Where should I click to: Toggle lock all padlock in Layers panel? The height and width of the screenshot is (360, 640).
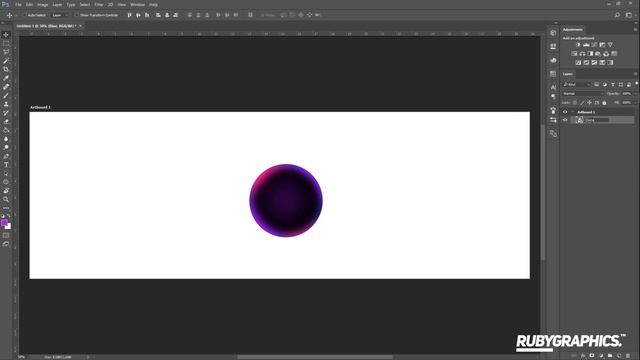(x=604, y=103)
